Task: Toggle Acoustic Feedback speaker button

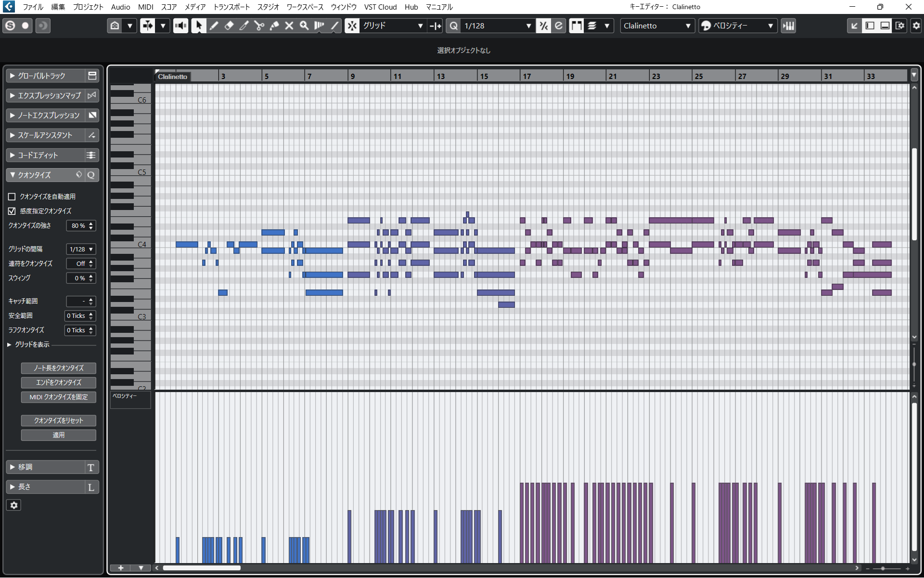Action: [x=180, y=26]
